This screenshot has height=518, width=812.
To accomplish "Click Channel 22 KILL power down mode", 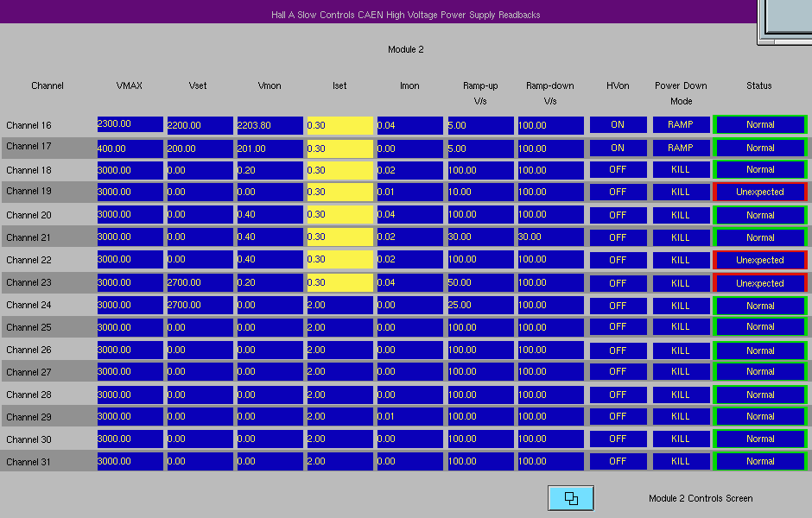I will (x=681, y=260).
